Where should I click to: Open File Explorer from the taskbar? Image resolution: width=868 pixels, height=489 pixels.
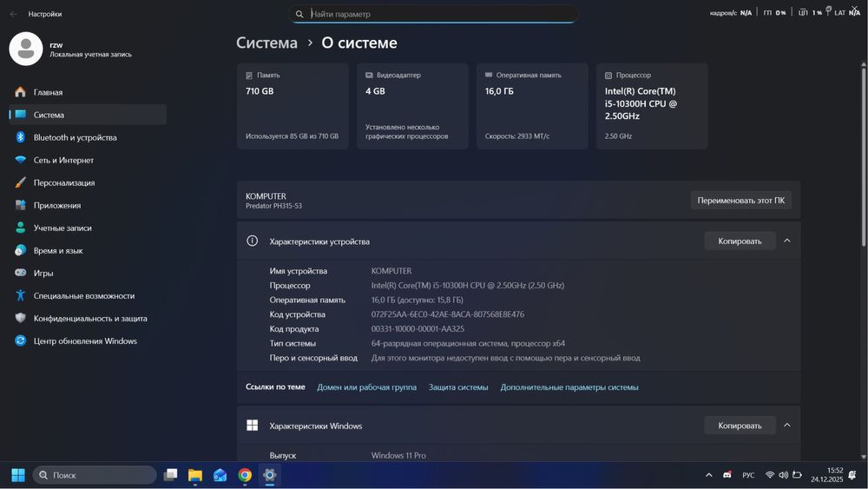click(x=194, y=475)
